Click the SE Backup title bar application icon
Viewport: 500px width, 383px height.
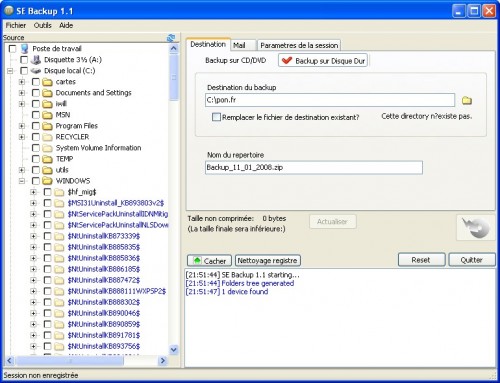[x=9, y=11]
